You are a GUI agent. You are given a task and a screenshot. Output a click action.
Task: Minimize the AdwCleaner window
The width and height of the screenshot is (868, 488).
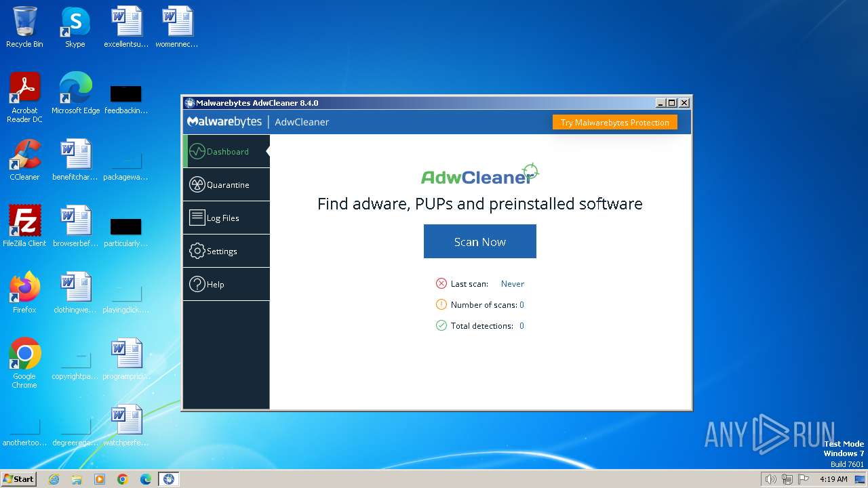coord(660,103)
